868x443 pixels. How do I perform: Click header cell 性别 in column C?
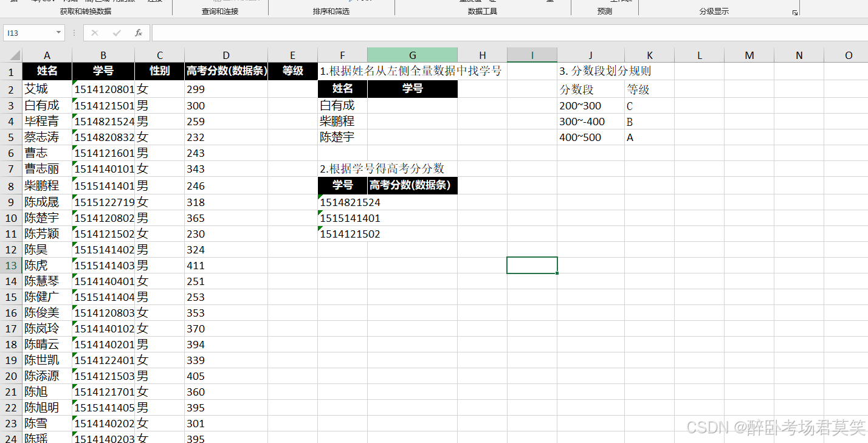coord(160,71)
